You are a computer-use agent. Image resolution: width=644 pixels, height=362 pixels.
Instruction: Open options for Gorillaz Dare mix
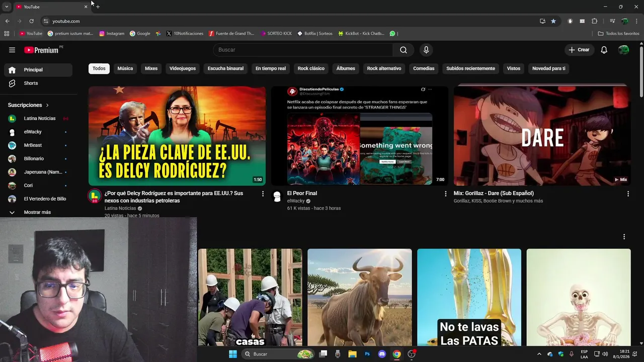[x=628, y=194]
